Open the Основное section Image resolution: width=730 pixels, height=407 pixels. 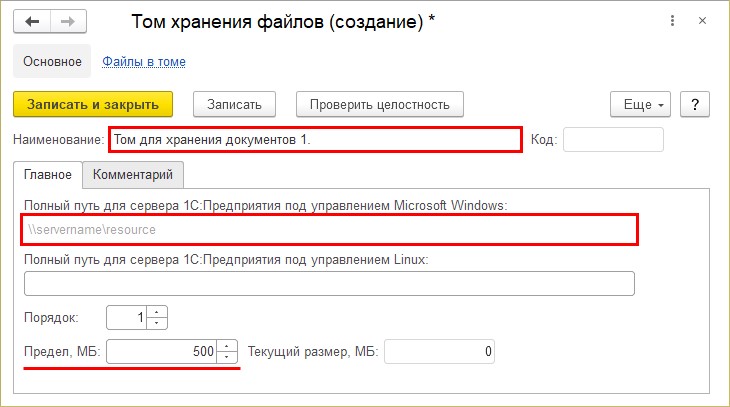click(x=52, y=61)
